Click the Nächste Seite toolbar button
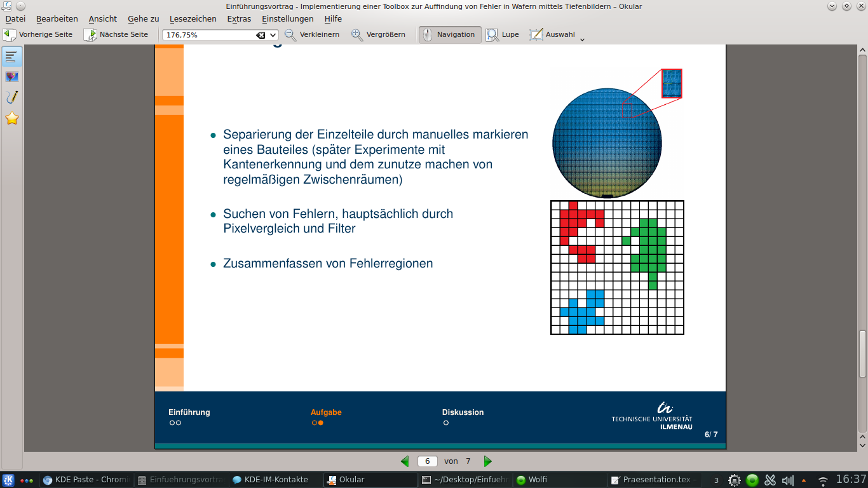 pos(116,34)
